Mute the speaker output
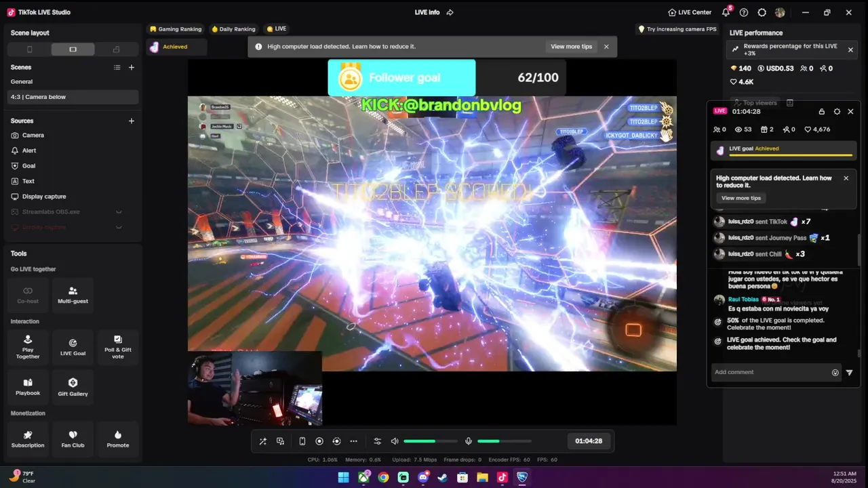 [395, 441]
